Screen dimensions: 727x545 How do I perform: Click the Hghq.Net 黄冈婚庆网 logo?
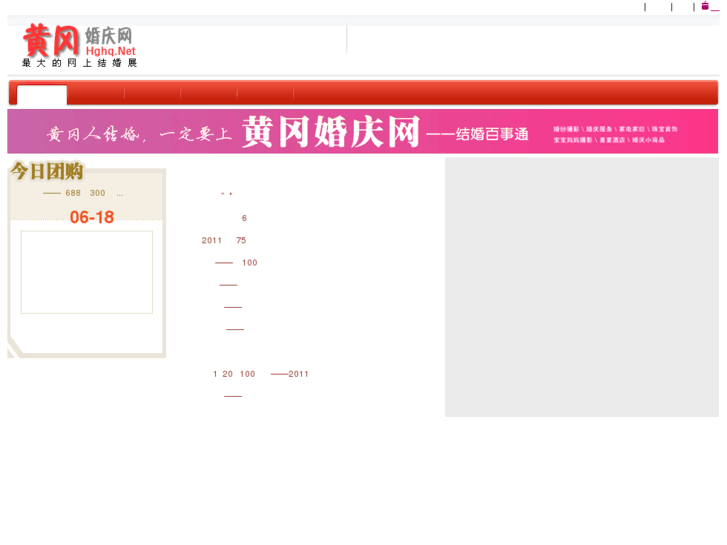79,45
